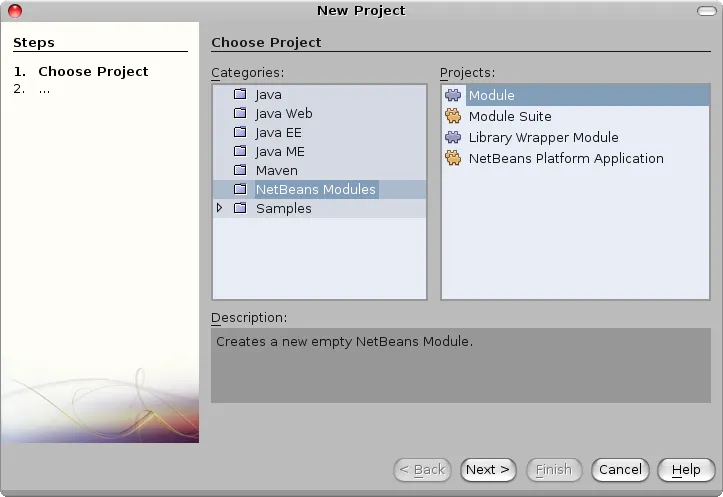Select the Java Web category

pyautogui.click(x=284, y=113)
